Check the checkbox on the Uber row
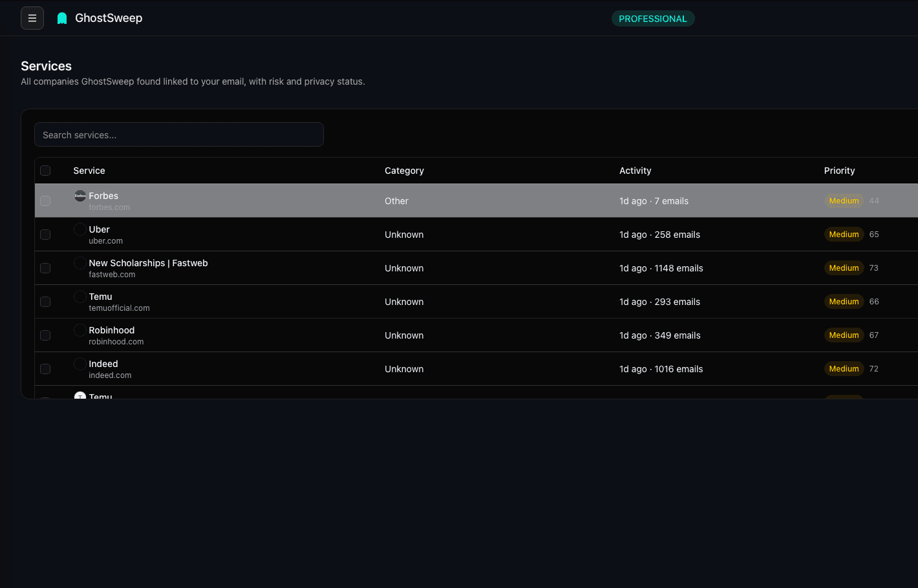 pyautogui.click(x=45, y=235)
